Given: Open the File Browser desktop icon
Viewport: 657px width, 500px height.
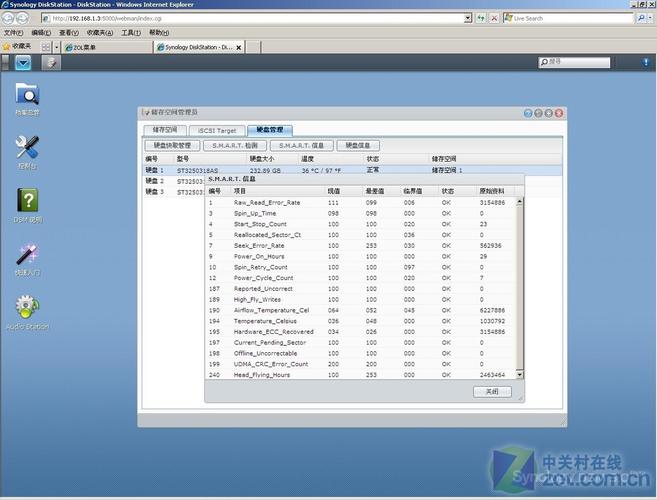Looking at the screenshot, I should 27,99.
